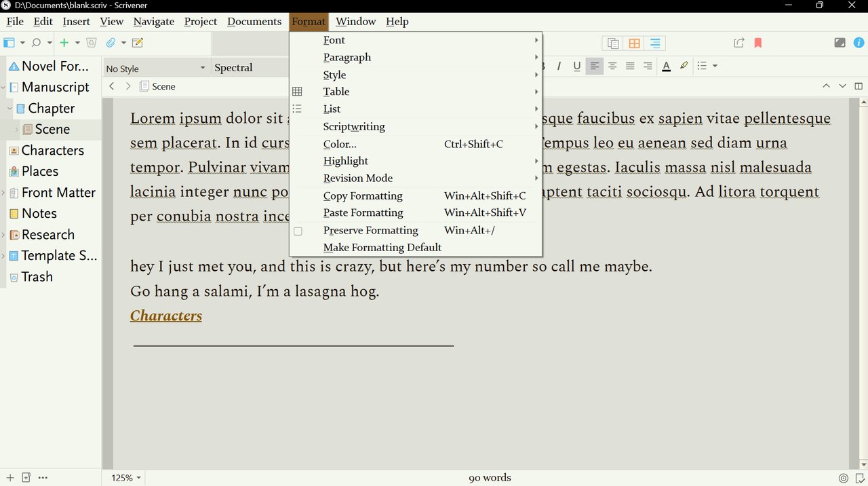This screenshot has width=868, height=486.
Task: Toggle Align Left active button
Action: (x=595, y=66)
